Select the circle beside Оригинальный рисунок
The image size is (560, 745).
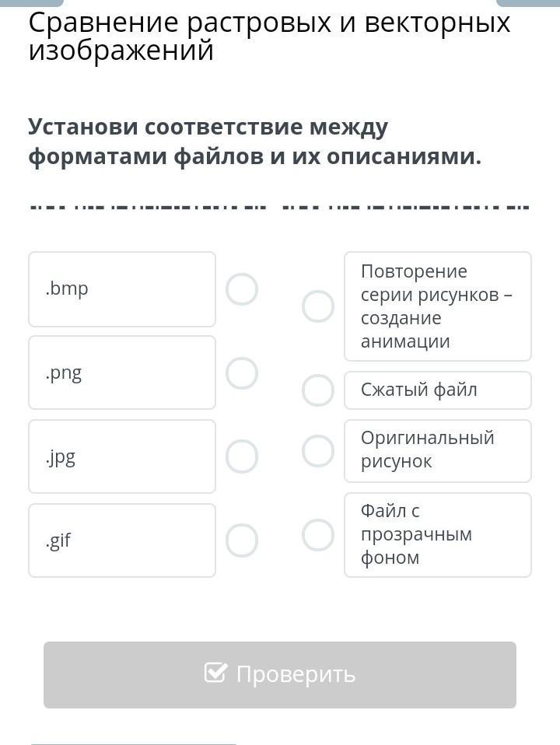[318, 450]
